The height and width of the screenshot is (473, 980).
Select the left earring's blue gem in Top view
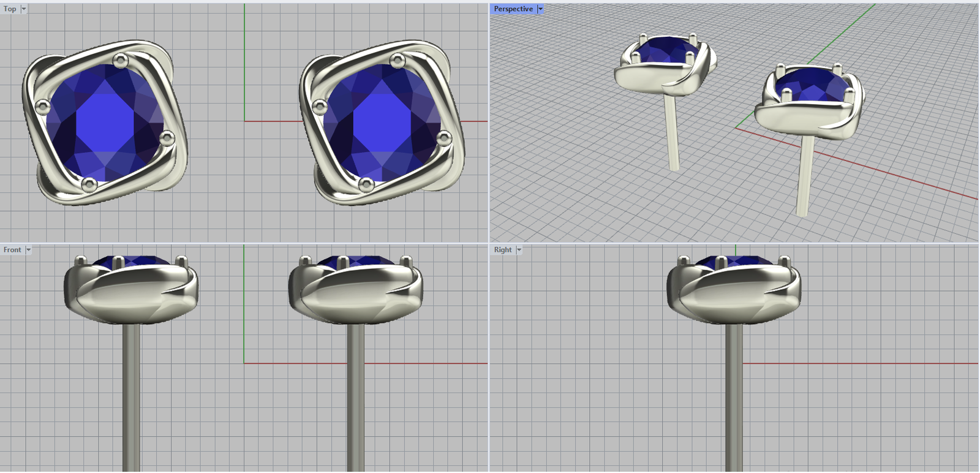click(105, 121)
